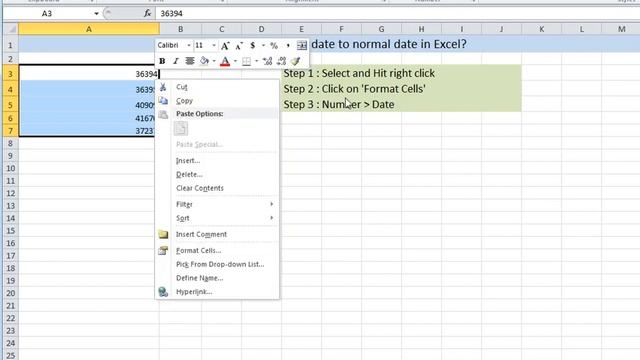Select row 8 header
Viewport: 640px width, 360px height.
coord(11,143)
